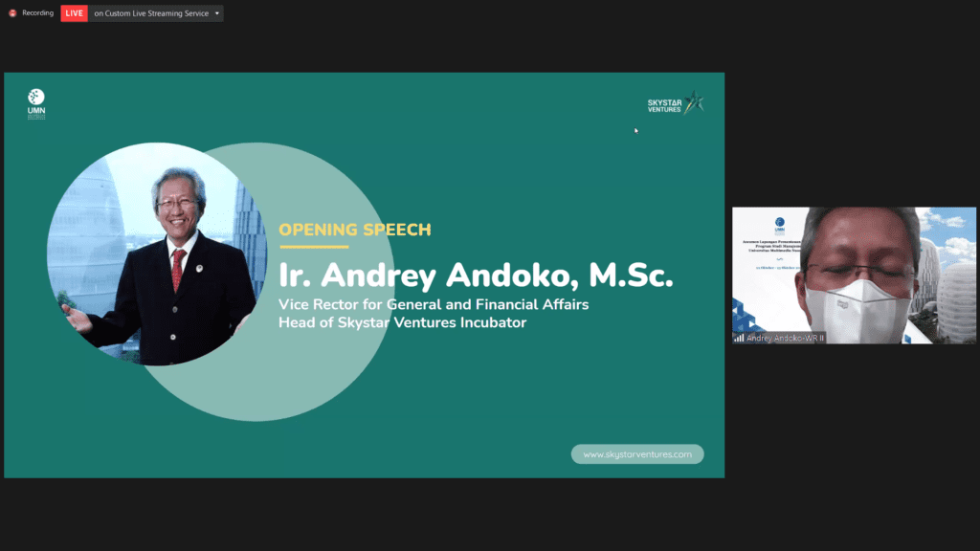Click "Vice Rector for General and Financial Affairs"

coord(433,304)
